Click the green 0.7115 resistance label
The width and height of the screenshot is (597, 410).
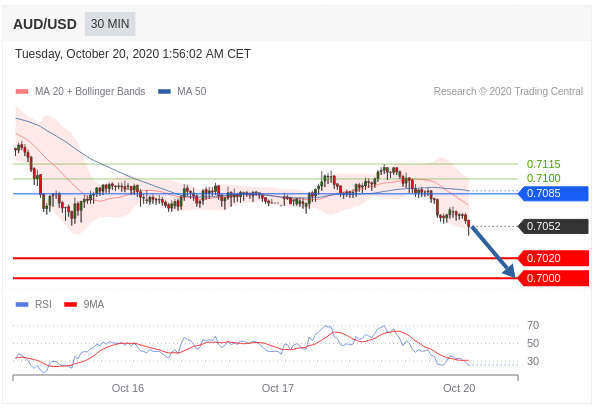[x=543, y=164]
